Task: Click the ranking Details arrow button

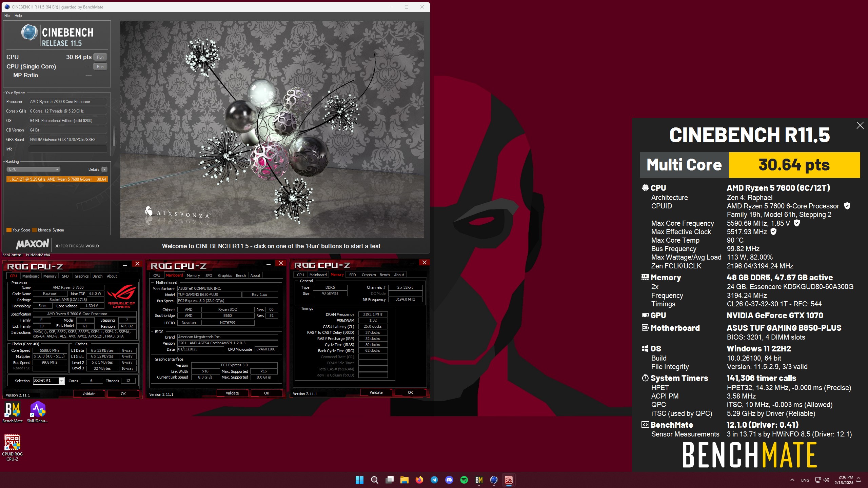Action: pyautogui.click(x=104, y=169)
